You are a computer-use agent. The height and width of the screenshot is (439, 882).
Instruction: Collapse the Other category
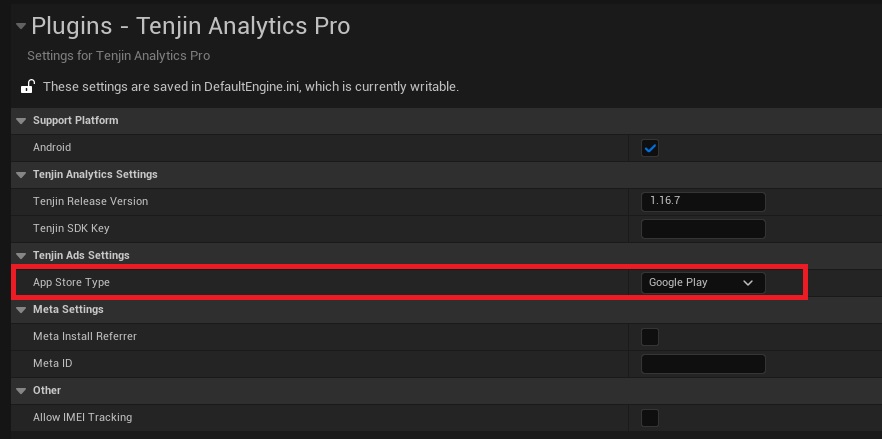click(x=21, y=391)
